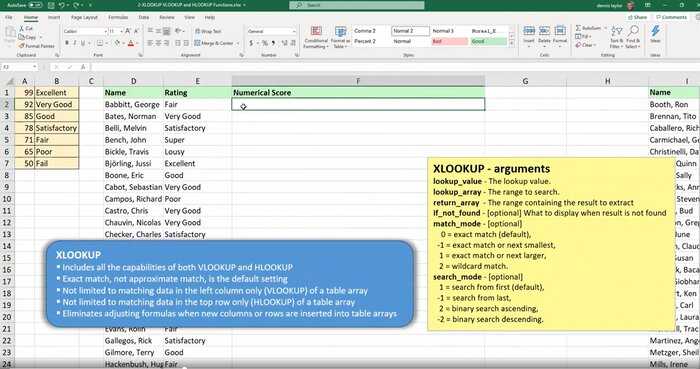Open the File tab
The image size is (700, 369).
(x=8, y=17)
